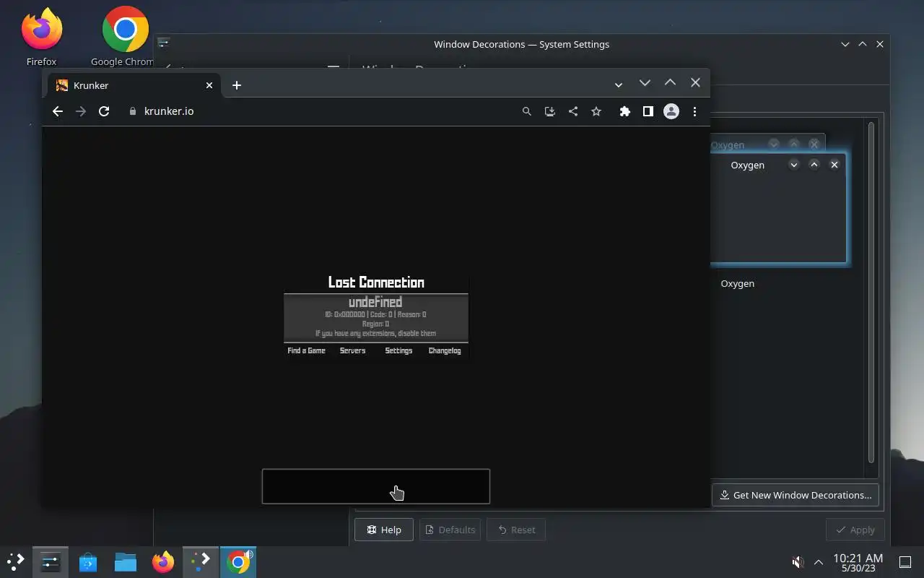924x578 pixels.
Task: Click the install app icon in address bar
Action: tap(550, 111)
